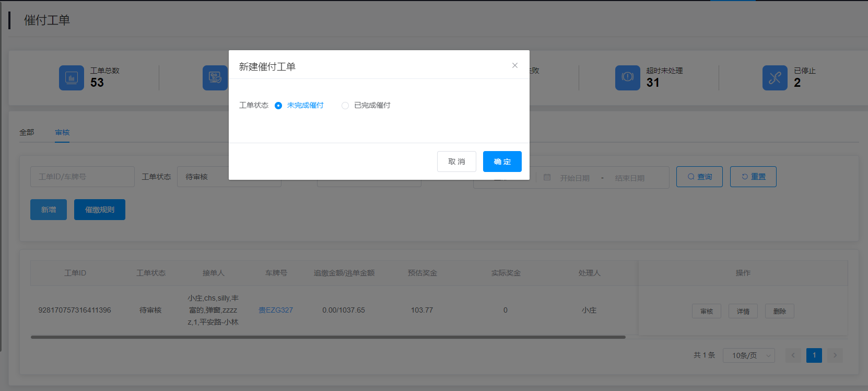868x391 pixels.
Task: Click the 已停止 tools icon
Action: [775, 78]
